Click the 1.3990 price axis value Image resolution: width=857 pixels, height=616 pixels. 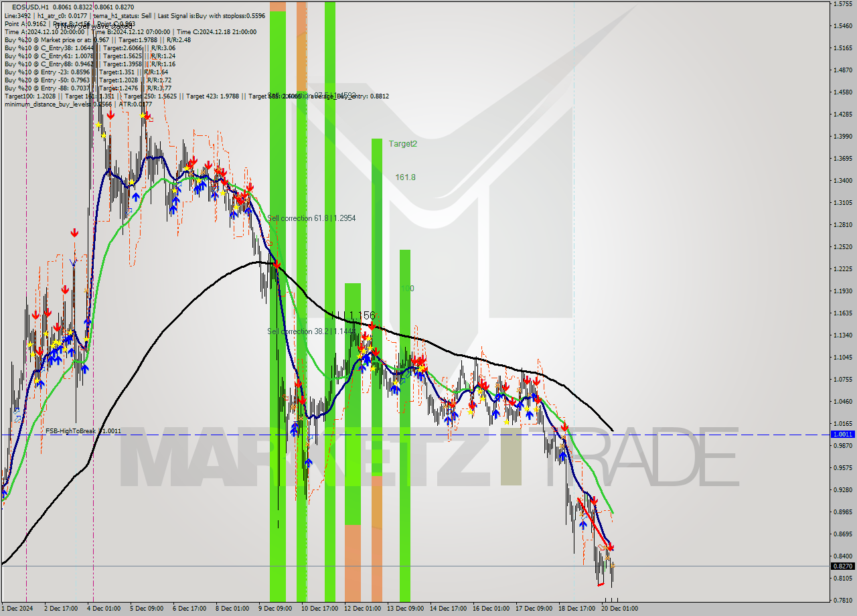[843, 137]
